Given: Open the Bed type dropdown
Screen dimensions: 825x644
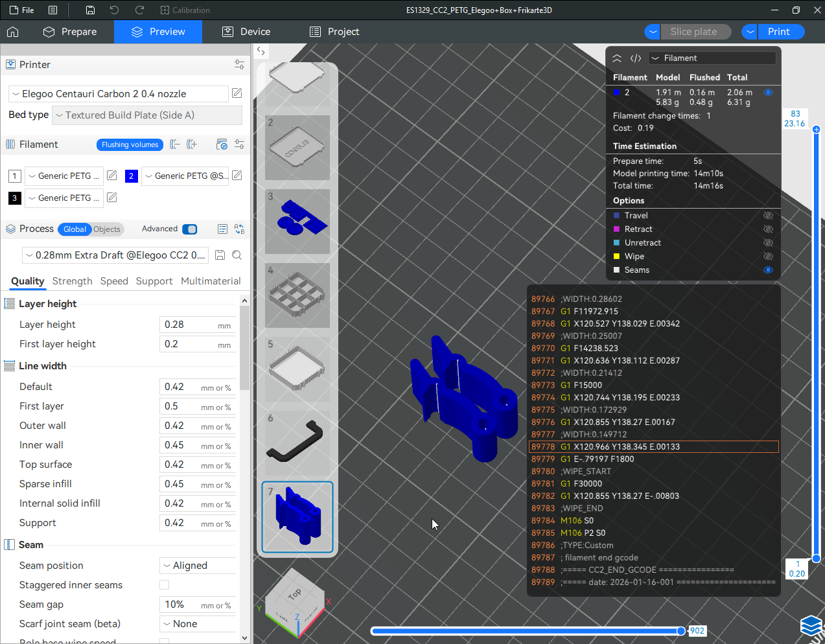Looking at the screenshot, I should [x=147, y=115].
